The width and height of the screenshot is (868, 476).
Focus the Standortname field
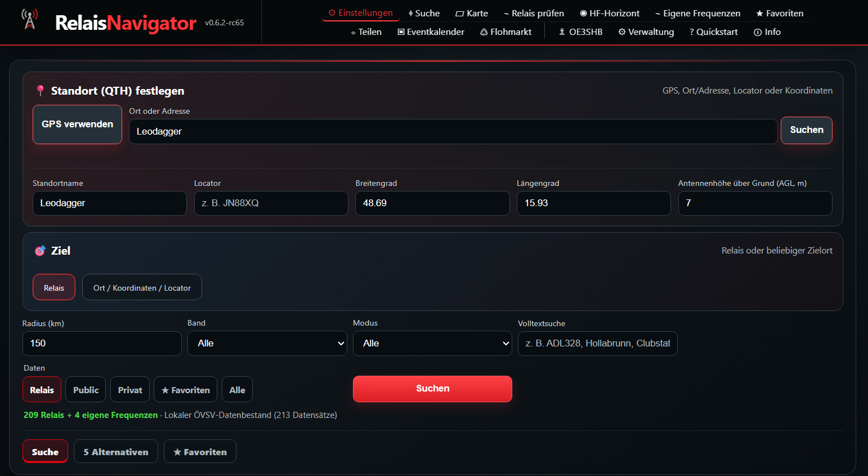[109, 203]
